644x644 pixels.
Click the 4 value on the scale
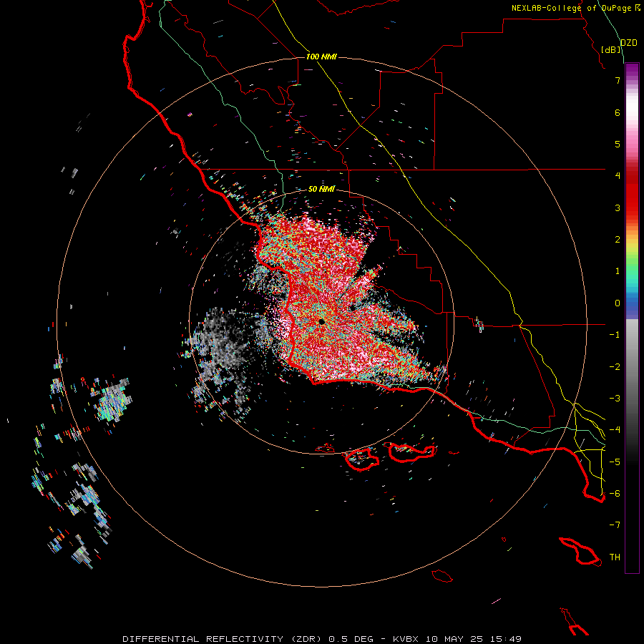click(x=618, y=176)
